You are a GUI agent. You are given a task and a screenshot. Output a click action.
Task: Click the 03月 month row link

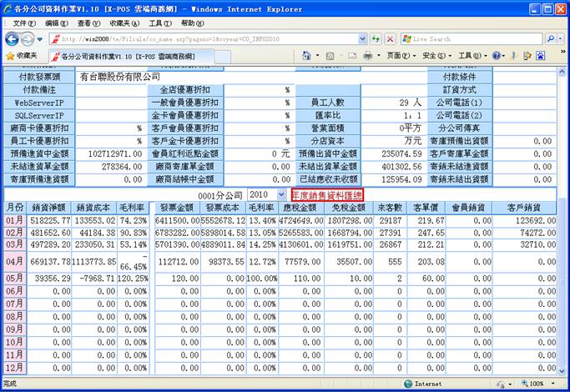click(15, 245)
